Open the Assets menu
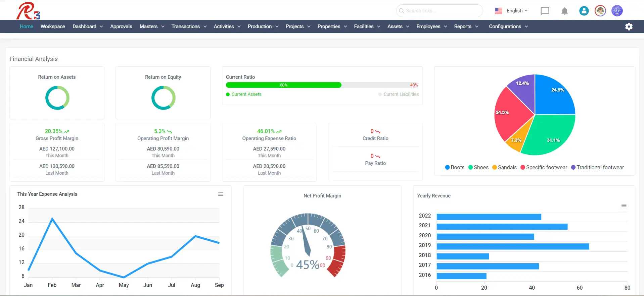This screenshot has height=296, width=644. [x=398, y=26]
